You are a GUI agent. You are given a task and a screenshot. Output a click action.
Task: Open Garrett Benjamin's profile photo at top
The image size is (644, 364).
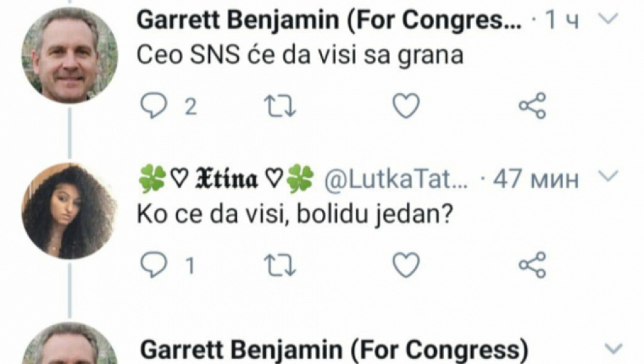point(69,55)
